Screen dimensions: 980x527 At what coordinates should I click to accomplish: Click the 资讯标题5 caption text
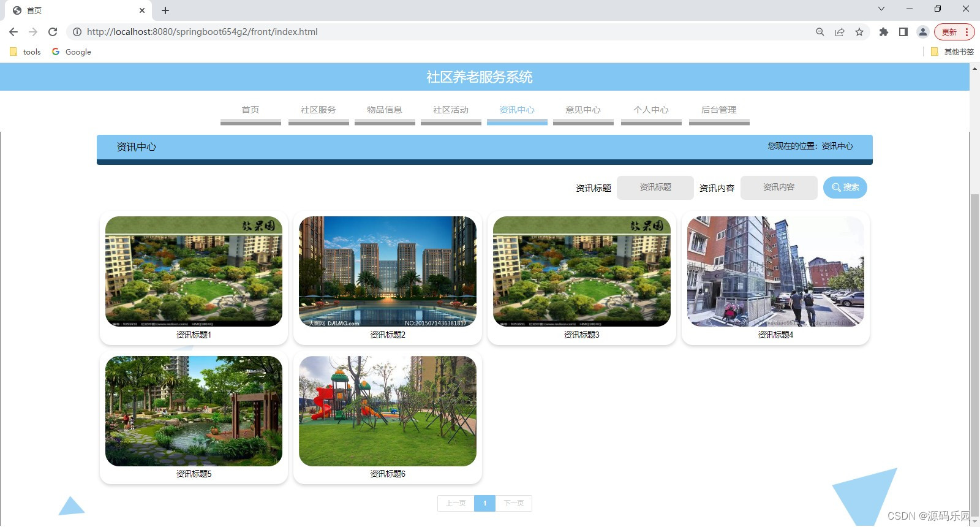pos(194,474)
